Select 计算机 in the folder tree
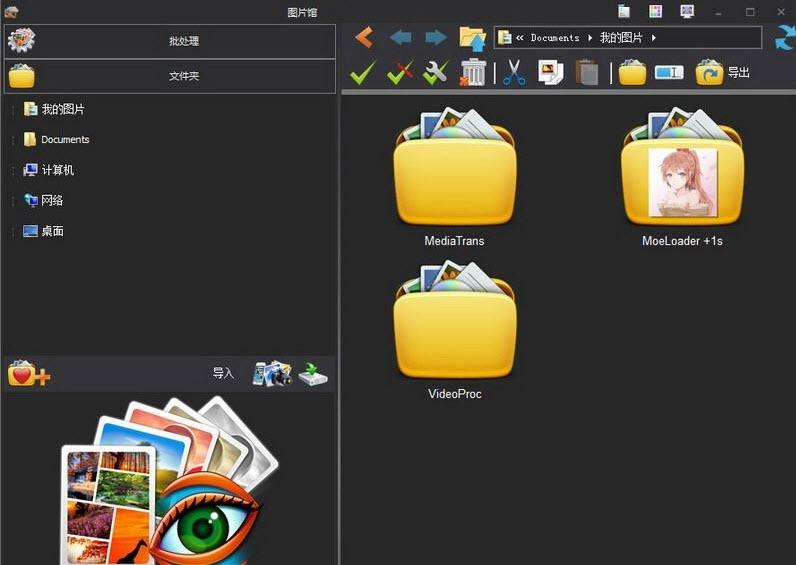 [57, 170]
